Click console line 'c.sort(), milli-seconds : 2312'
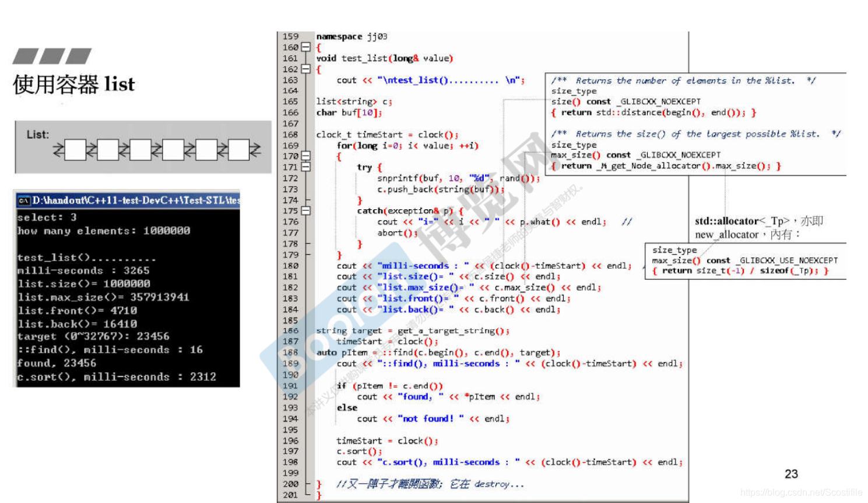868x503 pixels. click(x=117, y=377)
